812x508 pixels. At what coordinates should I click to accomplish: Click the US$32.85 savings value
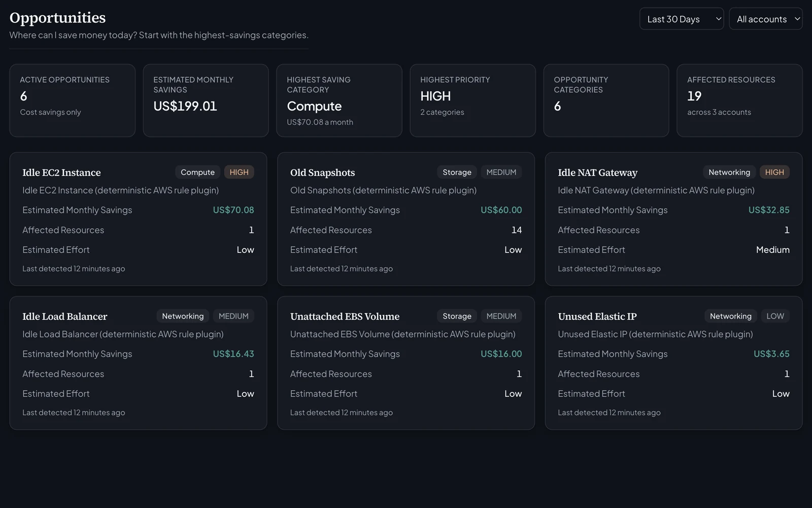769,210
